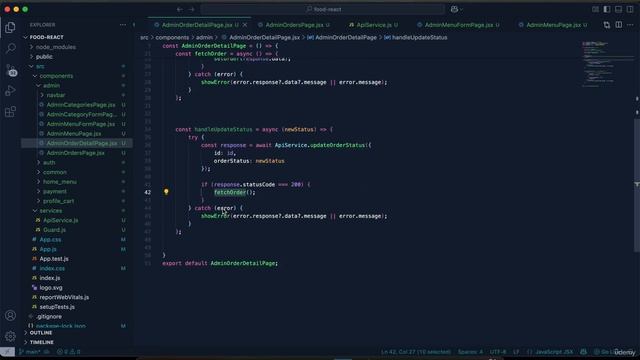Toggle the secondary side bar layout
640x360 pixels.
631,9
